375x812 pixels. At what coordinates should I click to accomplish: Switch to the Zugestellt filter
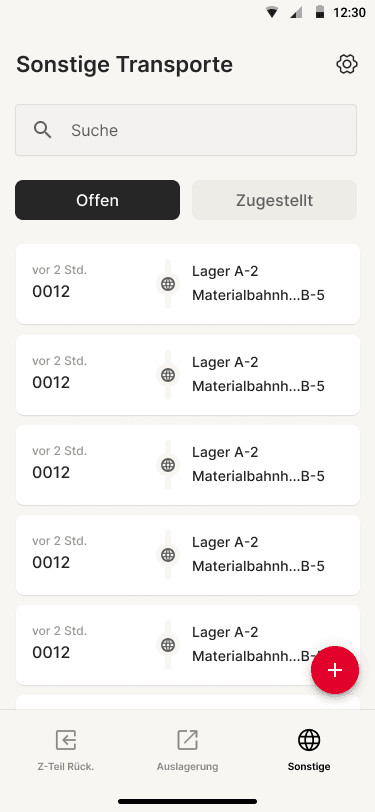[x=275, y=200]
